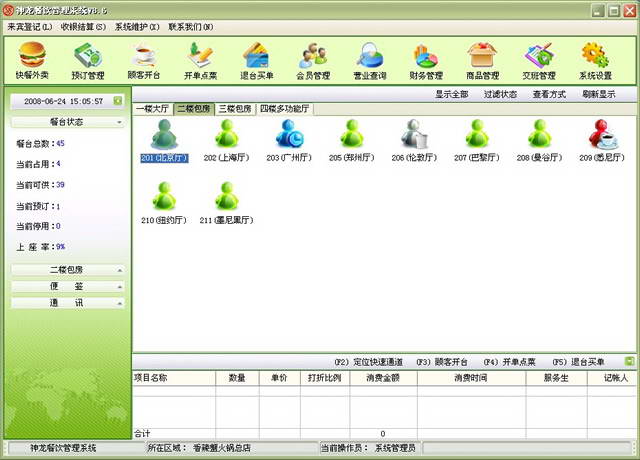Open 商品管理 goods management
The height and width of the screenshot is (460, 640).
point(482,60)
